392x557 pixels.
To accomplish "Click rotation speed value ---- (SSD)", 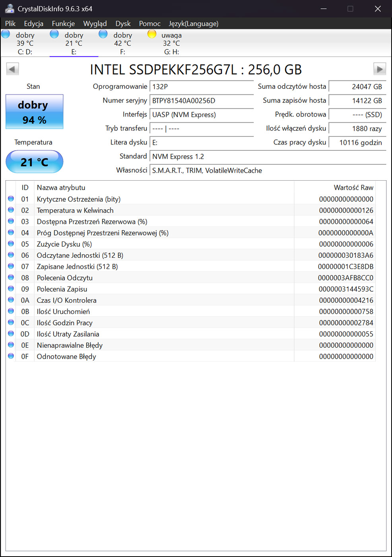I will (x=357, y=115).
